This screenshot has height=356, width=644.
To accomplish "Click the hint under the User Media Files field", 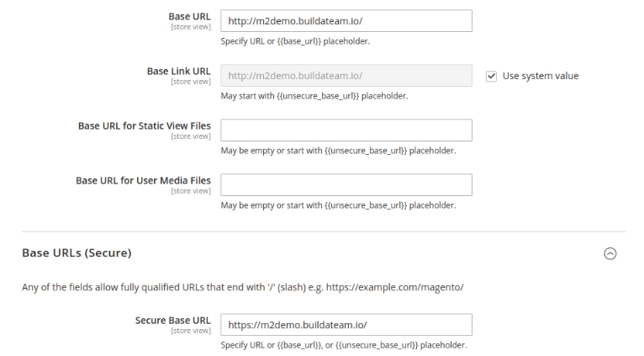I will (x=339, y=205).
